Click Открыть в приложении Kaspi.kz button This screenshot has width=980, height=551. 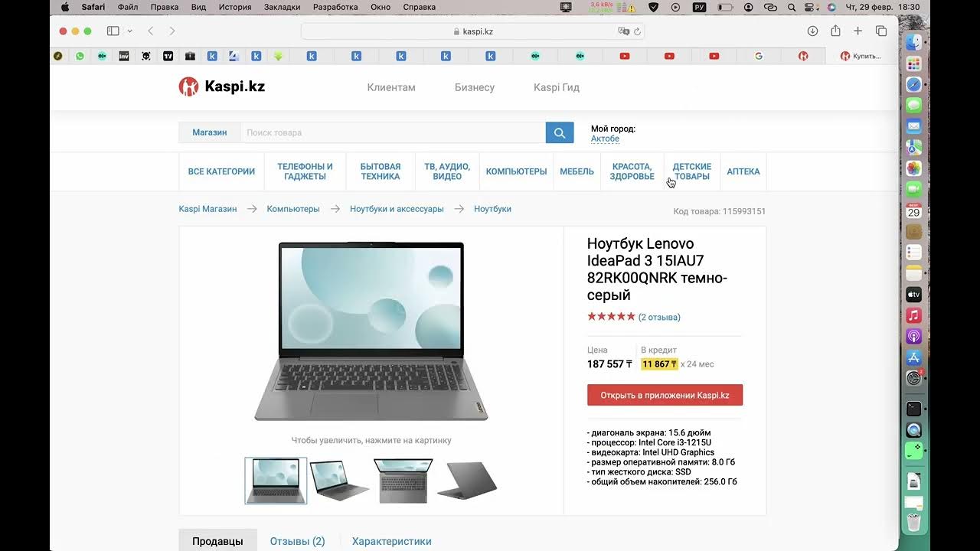pos(665,396)
